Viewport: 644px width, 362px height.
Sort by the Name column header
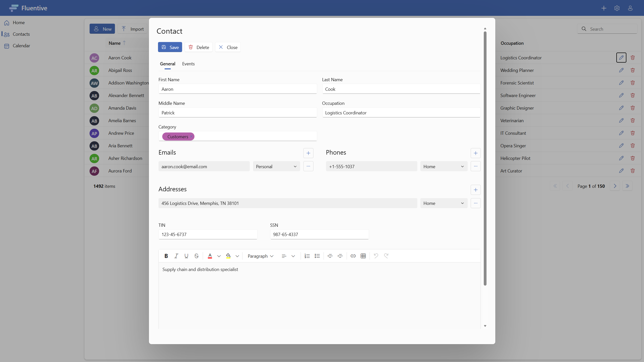tap(117, 43)
